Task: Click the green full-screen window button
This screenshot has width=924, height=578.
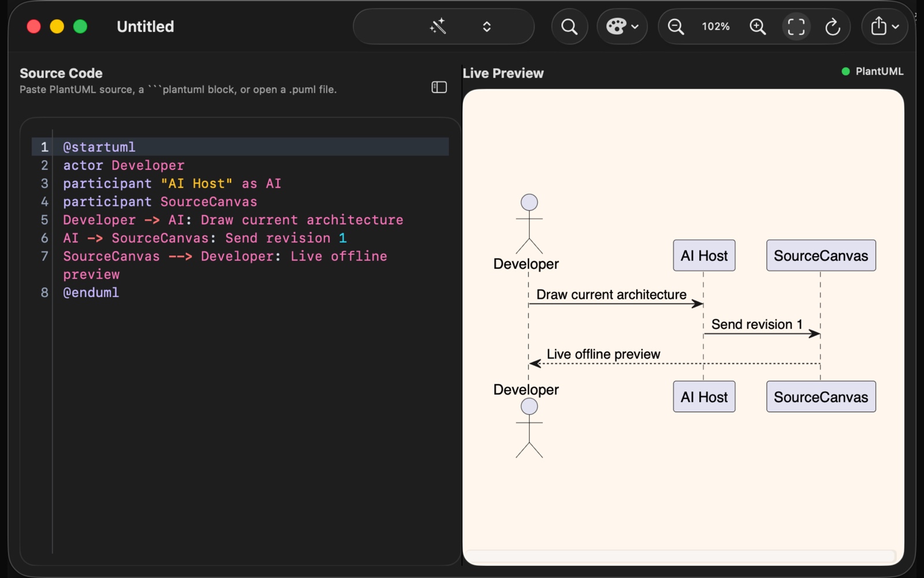Action: [80, 27]
